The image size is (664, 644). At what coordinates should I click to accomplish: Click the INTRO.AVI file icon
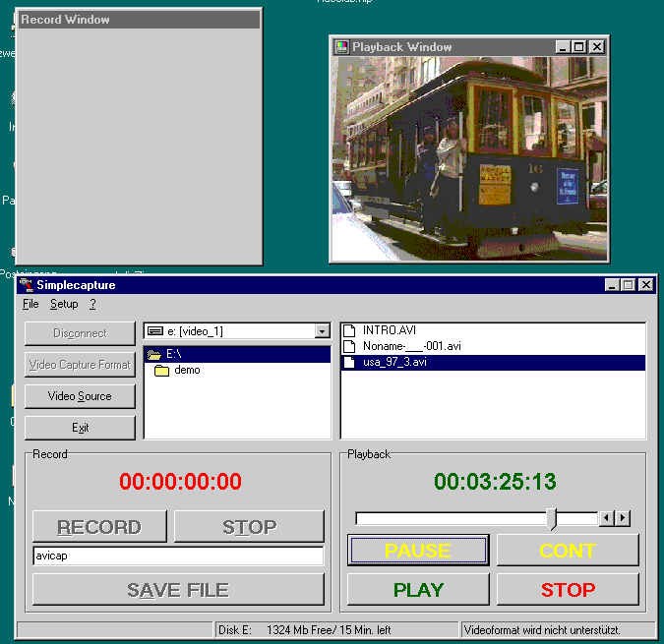click(349, 330)
